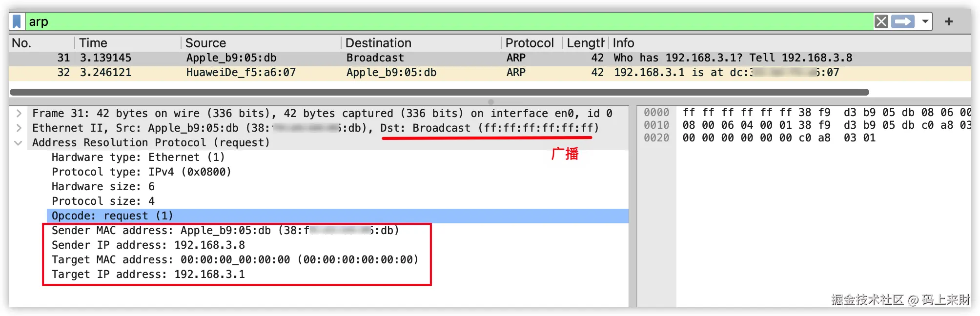This screenshot has width=980, height=316.
Task: Click source HuaweiDe_f5:a6:07 cell
Action: (x=241, y=73)
